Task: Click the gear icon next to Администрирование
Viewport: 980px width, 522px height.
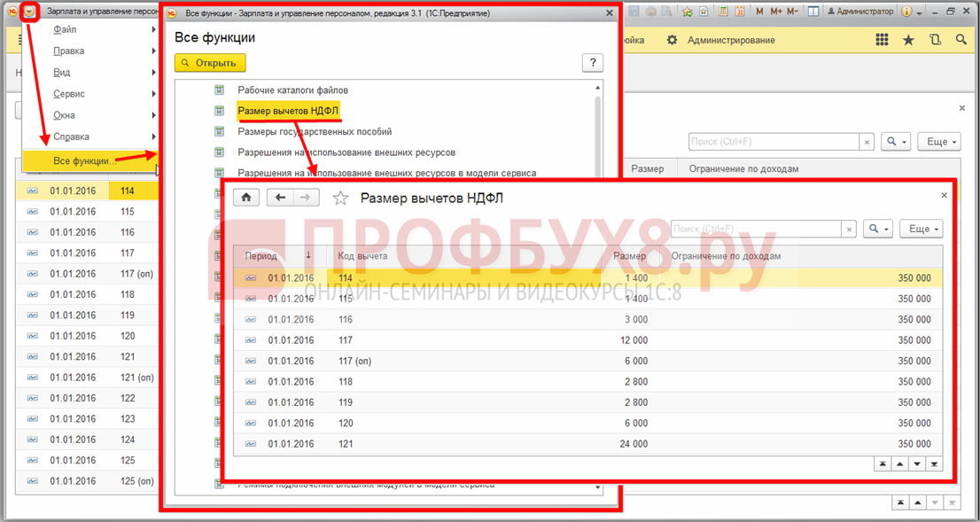Action: [672, 40]
